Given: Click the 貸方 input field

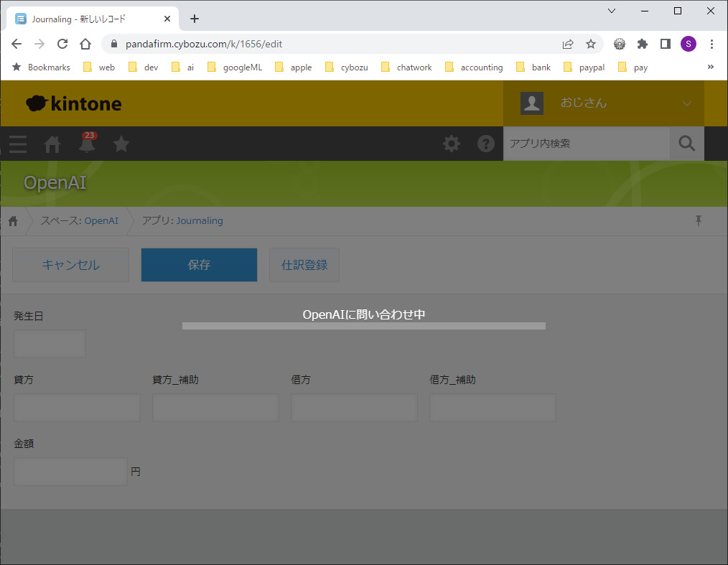Looking at the screenshot, I should [77, 408].
